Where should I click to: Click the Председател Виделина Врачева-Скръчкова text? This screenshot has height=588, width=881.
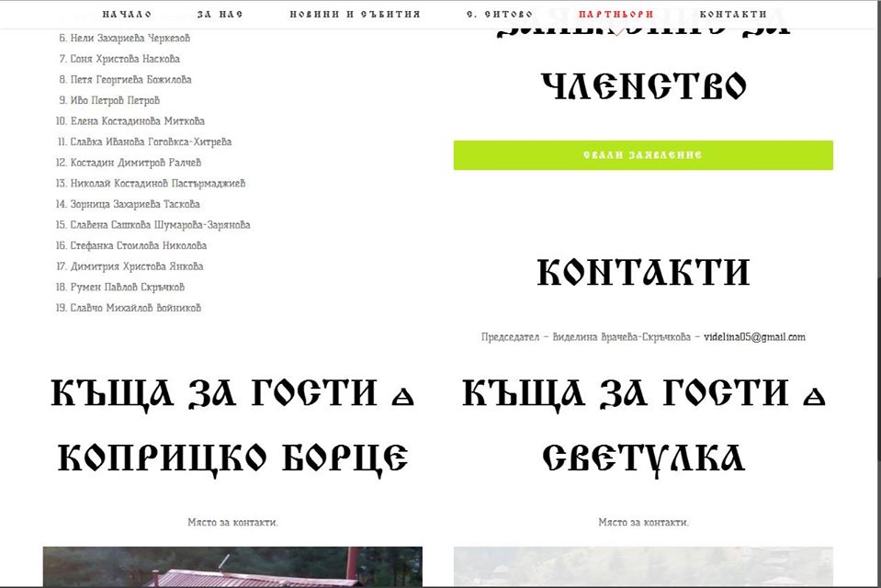(x=586, y=337)
